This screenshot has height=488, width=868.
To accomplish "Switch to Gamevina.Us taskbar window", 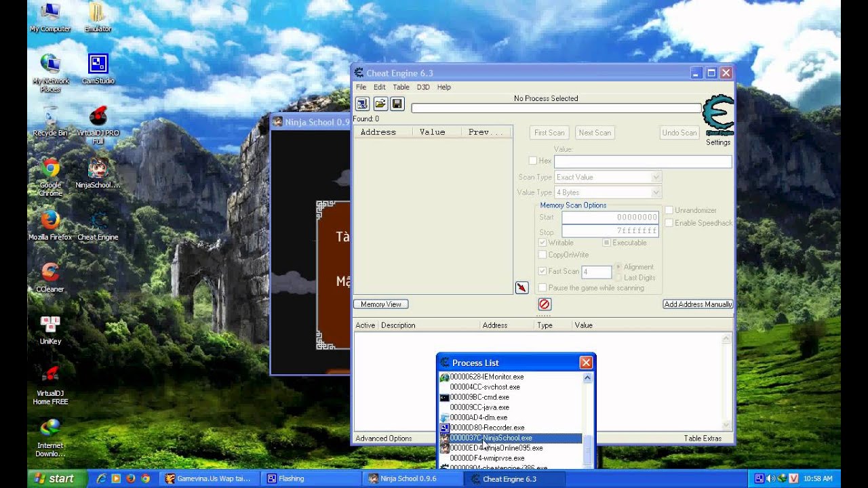I will click(209, 479).
